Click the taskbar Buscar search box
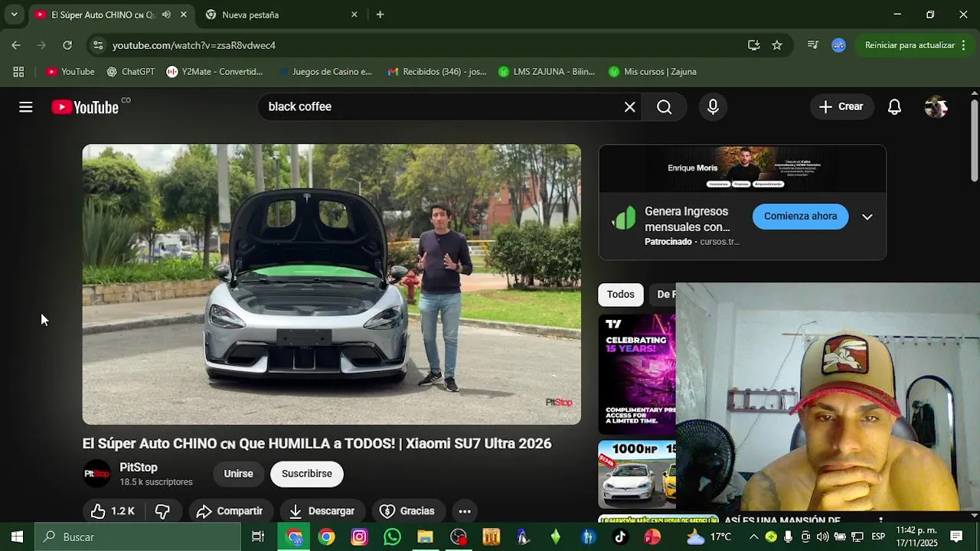The height and width of the screenshot is (551, 980). [x=138, y=537]
